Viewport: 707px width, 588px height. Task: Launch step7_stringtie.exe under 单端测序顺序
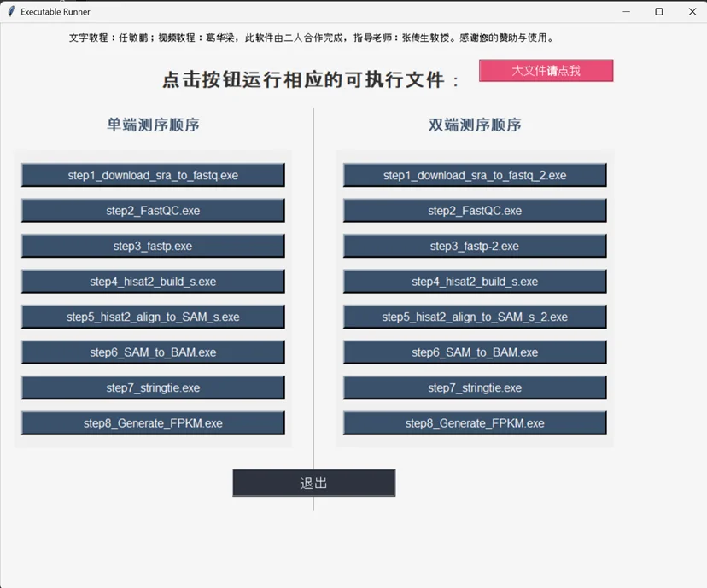[152, 387]
